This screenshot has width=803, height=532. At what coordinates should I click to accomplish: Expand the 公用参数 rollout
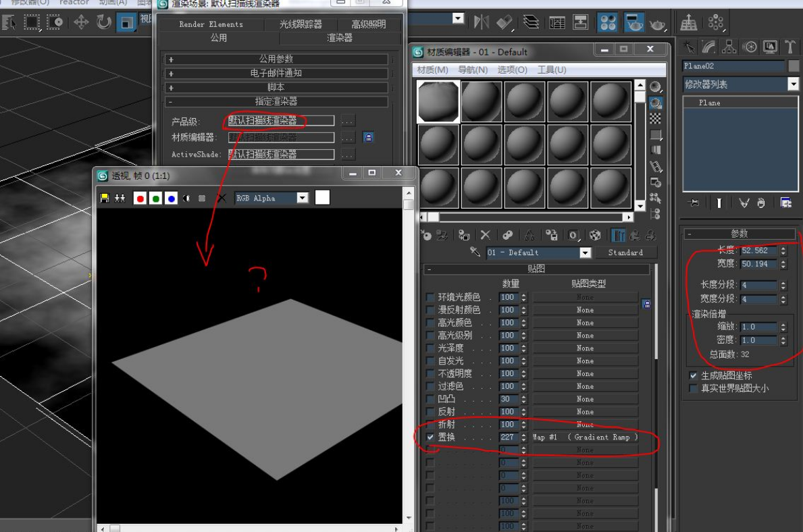tap(276, 59)
